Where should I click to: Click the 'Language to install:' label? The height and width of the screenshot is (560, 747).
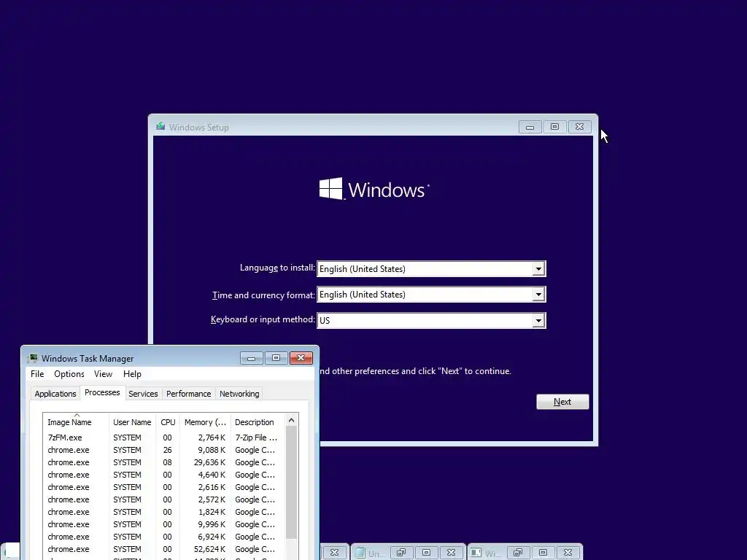(x=277, y=268)
